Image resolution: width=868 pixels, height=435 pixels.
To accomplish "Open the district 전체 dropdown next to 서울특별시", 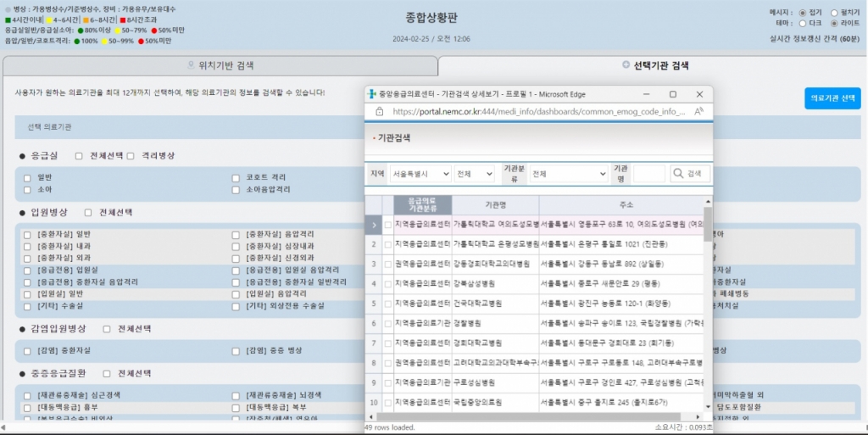I will [474, 174].
